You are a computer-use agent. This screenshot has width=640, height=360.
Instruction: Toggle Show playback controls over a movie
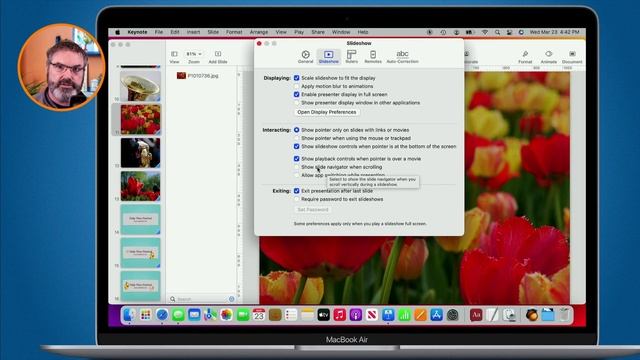coord(297,158)
